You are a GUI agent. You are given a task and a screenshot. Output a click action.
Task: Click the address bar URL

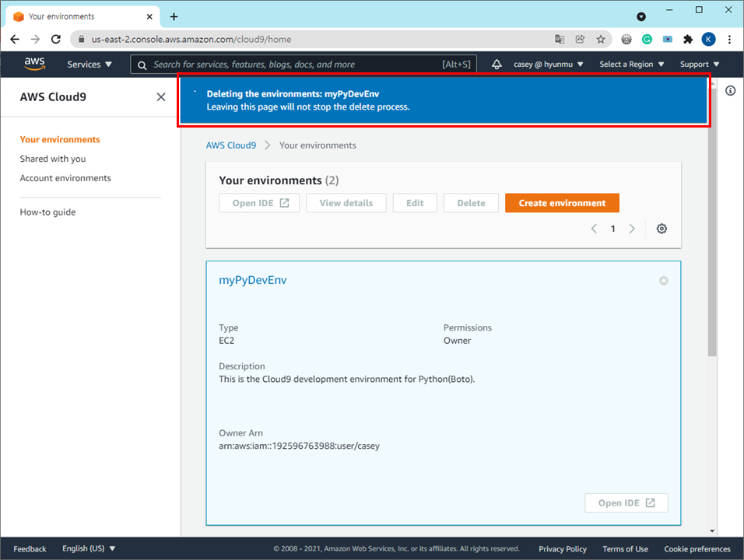pyautogui.click(x=191, y=40)
